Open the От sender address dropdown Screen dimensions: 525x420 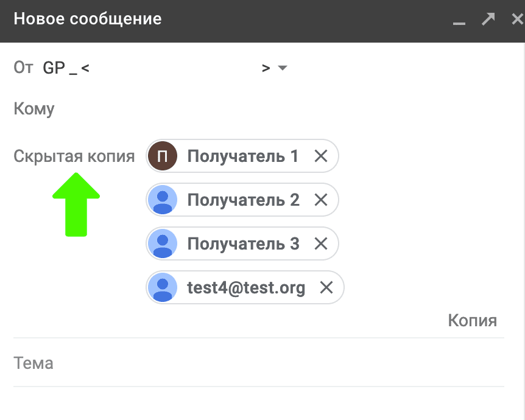pyautogui.click(x=282, y=68)
